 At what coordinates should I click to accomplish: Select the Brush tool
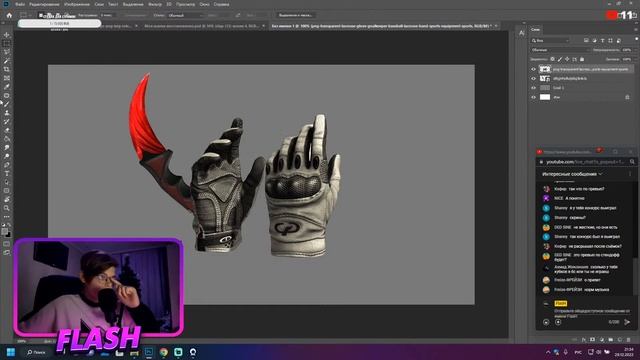(7, 104)
